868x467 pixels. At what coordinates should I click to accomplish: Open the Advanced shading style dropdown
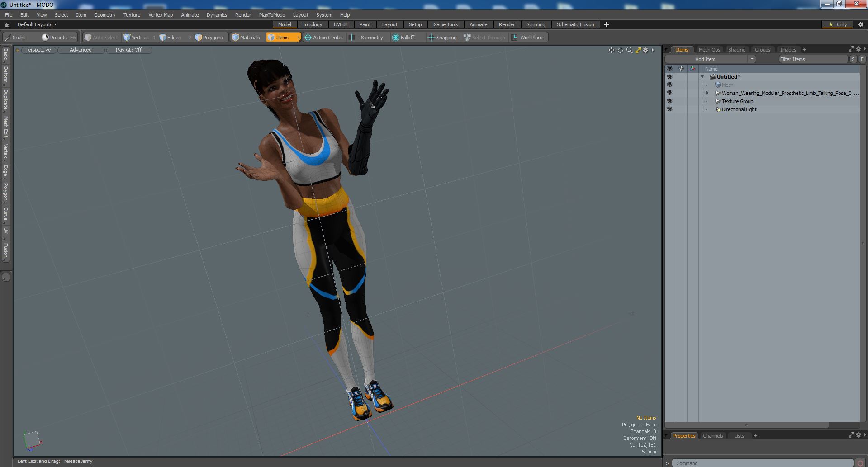pos(81,50)
